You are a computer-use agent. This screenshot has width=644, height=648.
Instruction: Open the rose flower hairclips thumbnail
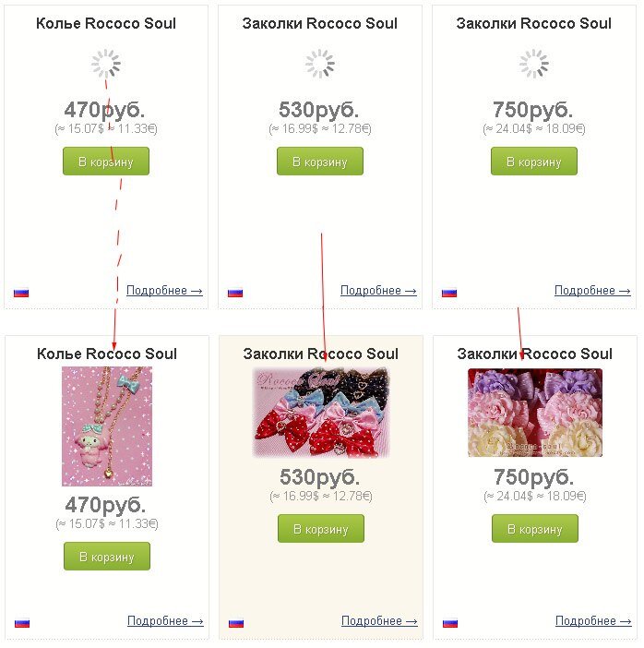pyautogui.click(x=535, y=413)
